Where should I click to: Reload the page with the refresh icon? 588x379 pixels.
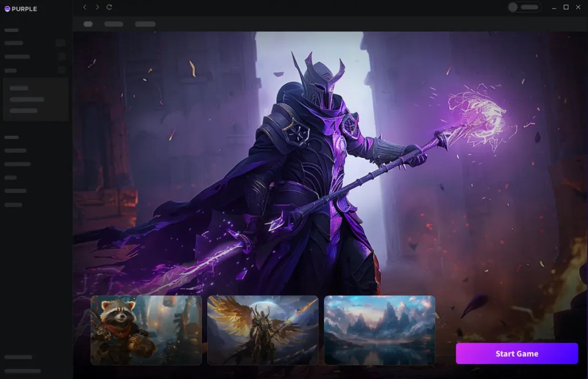pos(109,7)
